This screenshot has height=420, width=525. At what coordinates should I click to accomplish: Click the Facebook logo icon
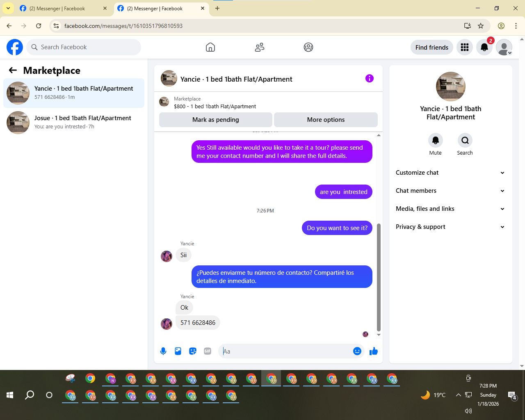pos(15,47)
